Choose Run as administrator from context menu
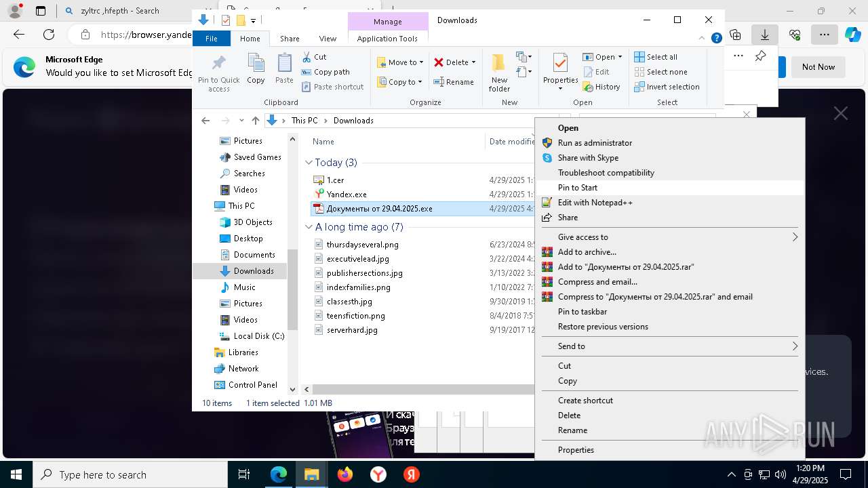The height and width of the screenshot is (488, 868). (669, 143)
